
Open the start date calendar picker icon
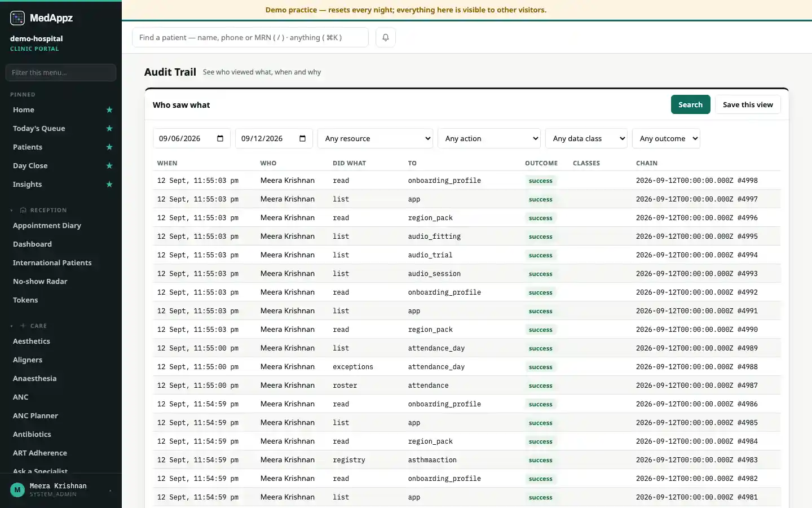[220, 138]
